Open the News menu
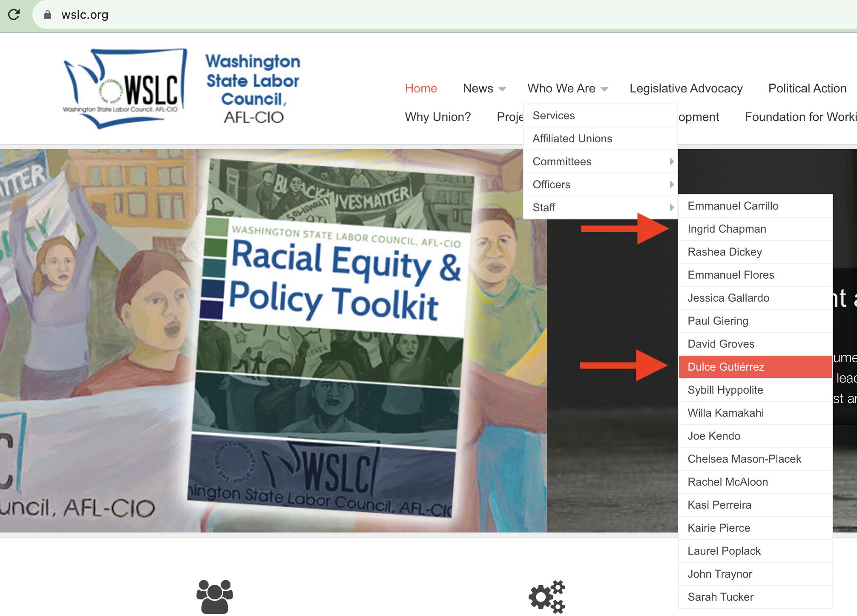This screenshot has height=616, width=857. click(478, 88)
